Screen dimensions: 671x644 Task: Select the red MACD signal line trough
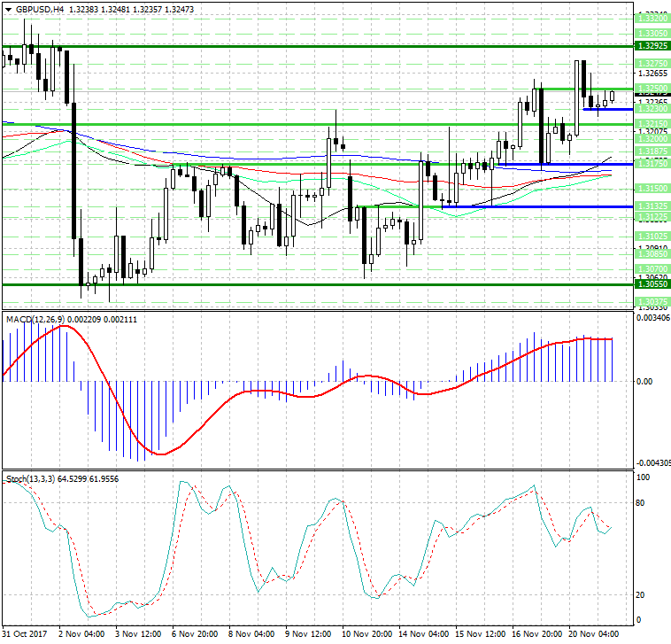click(160, 454)
